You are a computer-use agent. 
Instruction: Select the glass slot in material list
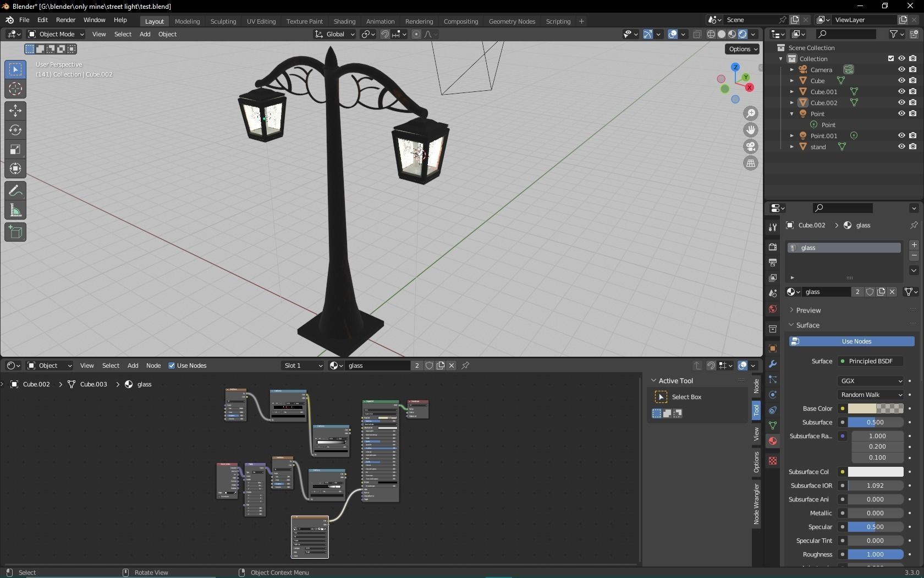coord(844,248)
